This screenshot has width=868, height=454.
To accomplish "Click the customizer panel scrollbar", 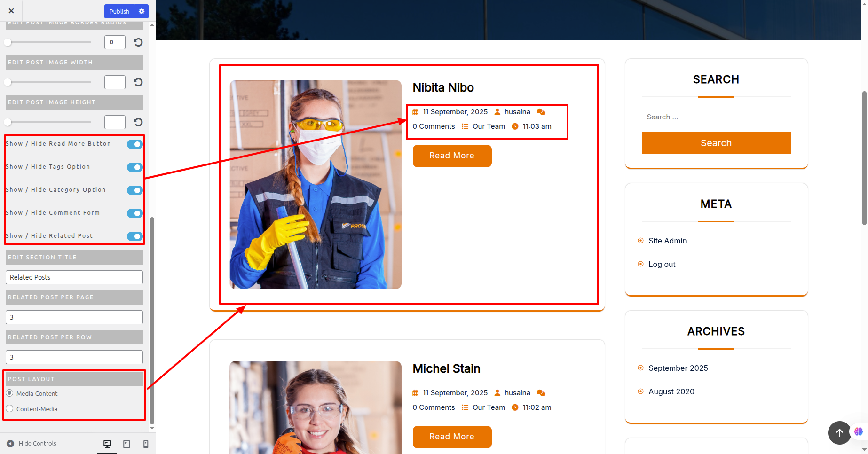I will 152,321.
